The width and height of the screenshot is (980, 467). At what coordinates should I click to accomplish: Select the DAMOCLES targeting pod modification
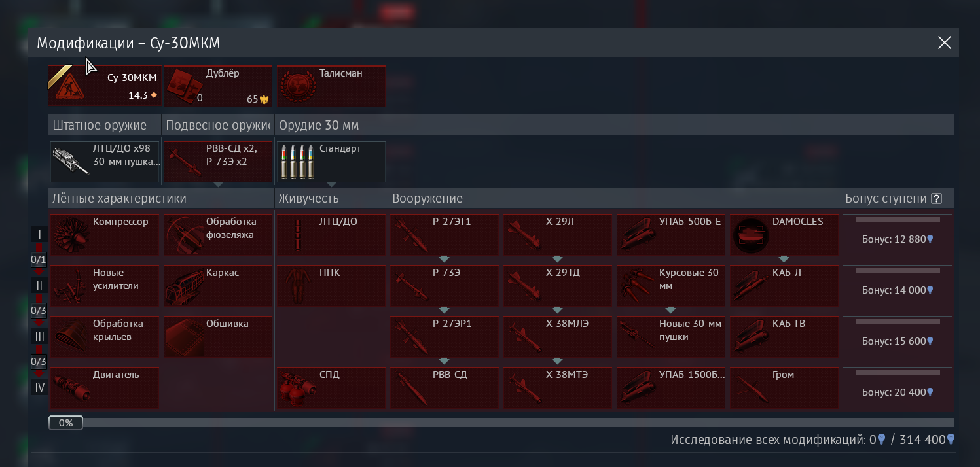(x=784, y=235)
